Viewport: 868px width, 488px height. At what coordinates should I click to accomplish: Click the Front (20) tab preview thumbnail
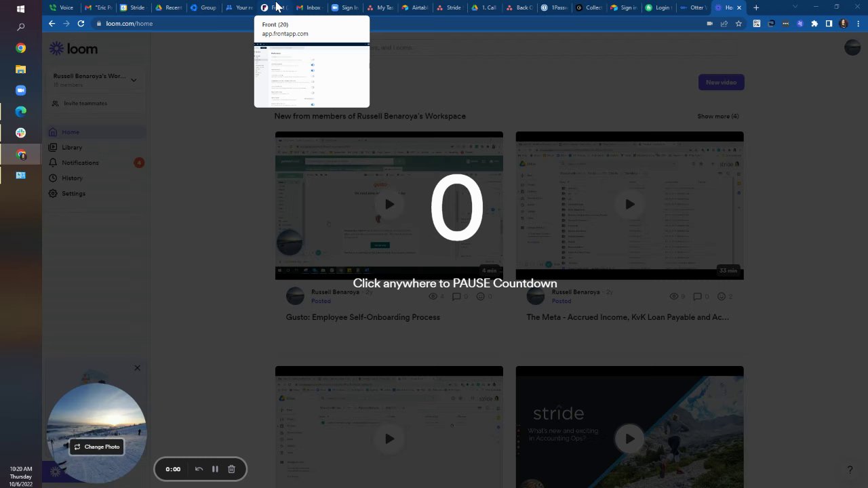(x=312, y=75)
